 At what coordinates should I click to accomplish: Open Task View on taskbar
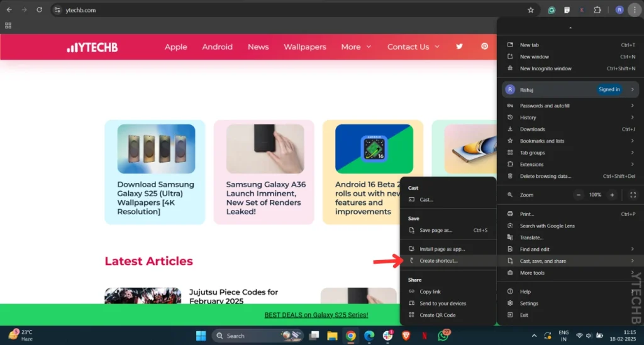(x=314, y=336)
